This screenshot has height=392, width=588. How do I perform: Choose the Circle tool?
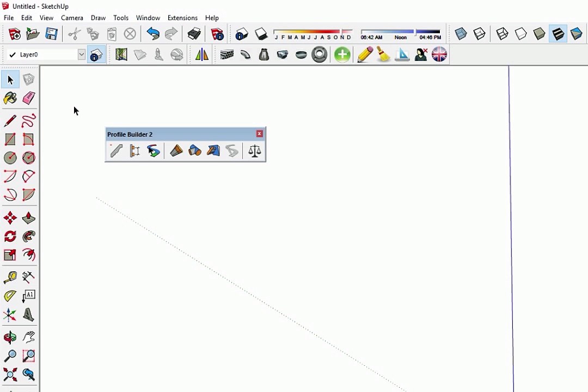tap(10, 157)
